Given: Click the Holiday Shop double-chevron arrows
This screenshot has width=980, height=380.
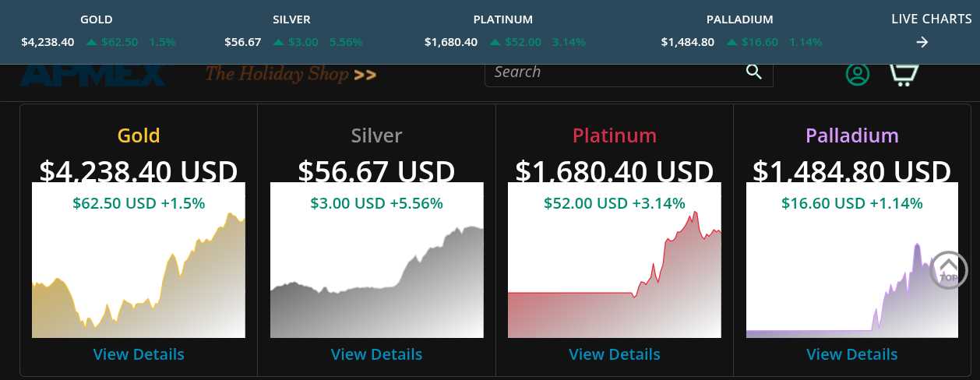Looking at the screenshot, I should [x=365, y=75].
